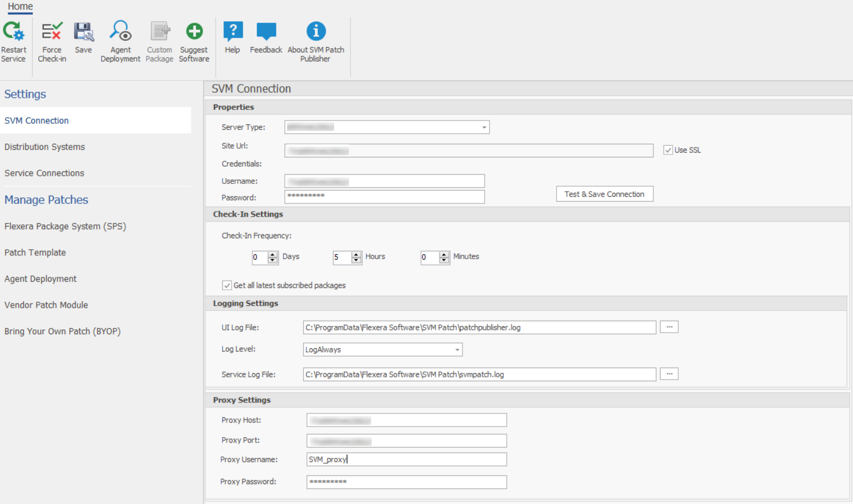
Task: Click the Suggest Software icon
Action: (x=194, y=32)
